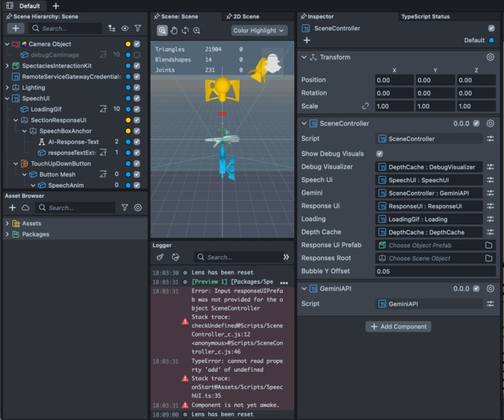Click options icon for Speech Ui field

tap(490, 180)
